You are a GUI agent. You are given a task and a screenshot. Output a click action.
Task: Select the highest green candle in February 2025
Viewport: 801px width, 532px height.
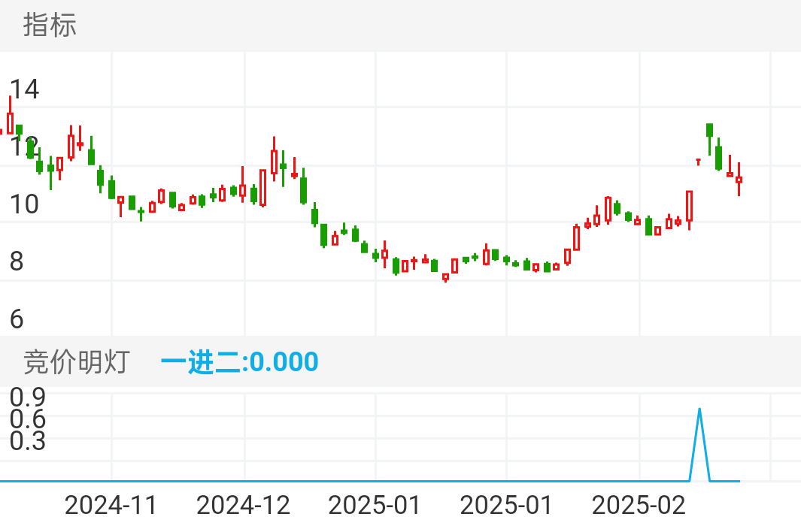click(709, 139)
